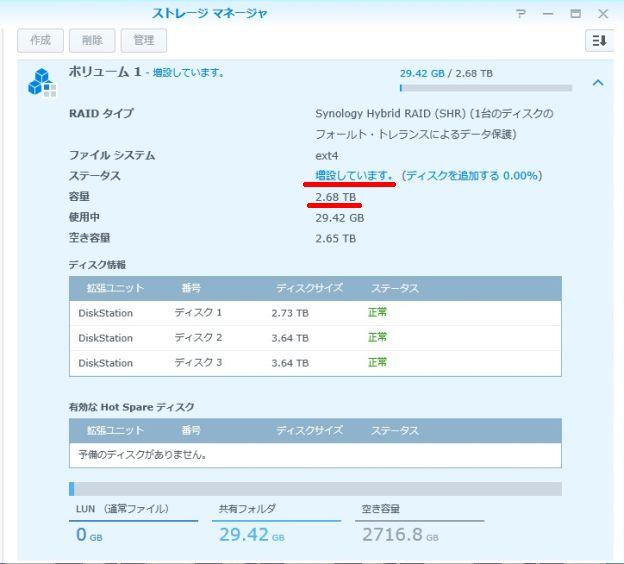Click the 予備のディスクがありません message
This screenshot has width=624, height=564.
click(142, 455)
